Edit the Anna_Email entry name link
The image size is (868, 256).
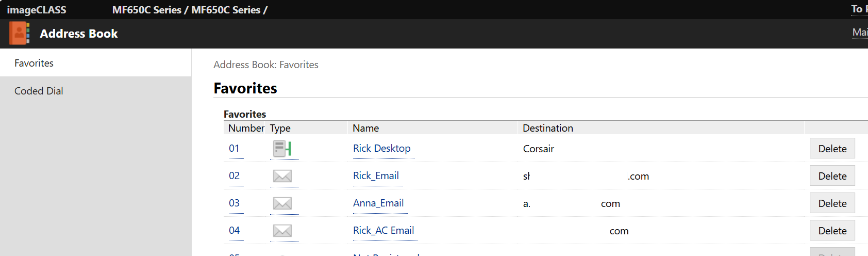(378, 203)
